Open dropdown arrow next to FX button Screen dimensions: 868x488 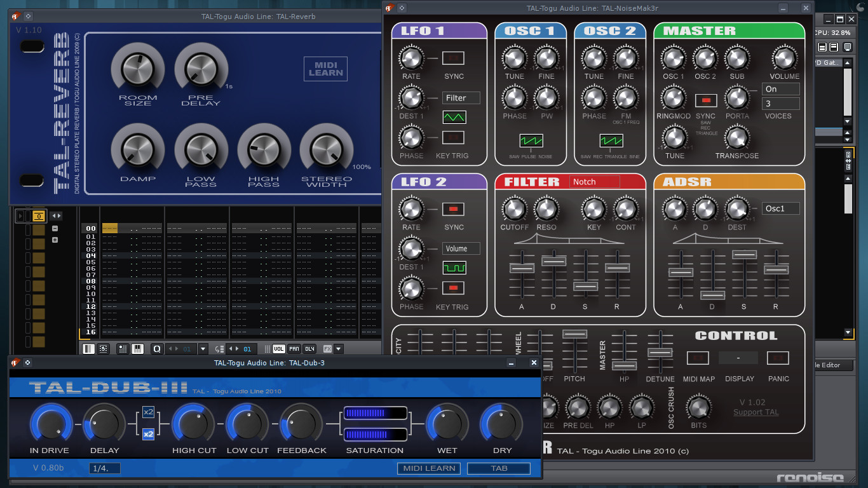tap(339, 349)
